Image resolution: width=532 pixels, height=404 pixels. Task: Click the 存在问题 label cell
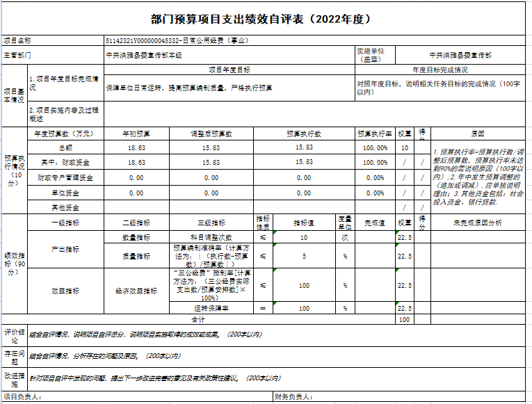click(15, 357)
